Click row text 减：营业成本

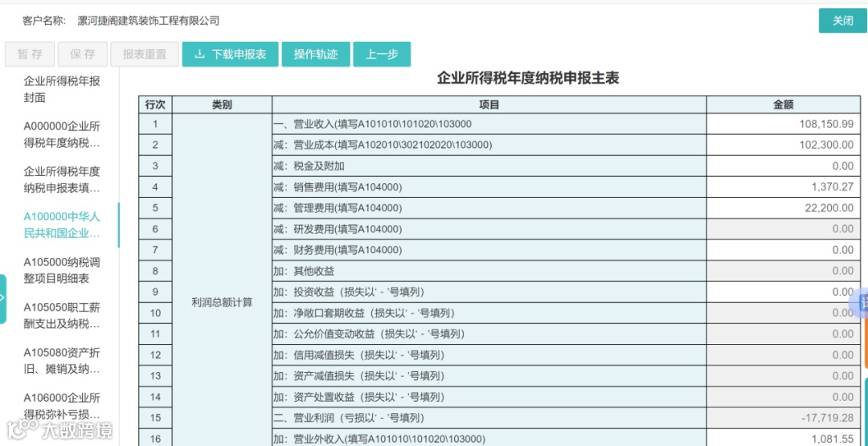[383, 145]
